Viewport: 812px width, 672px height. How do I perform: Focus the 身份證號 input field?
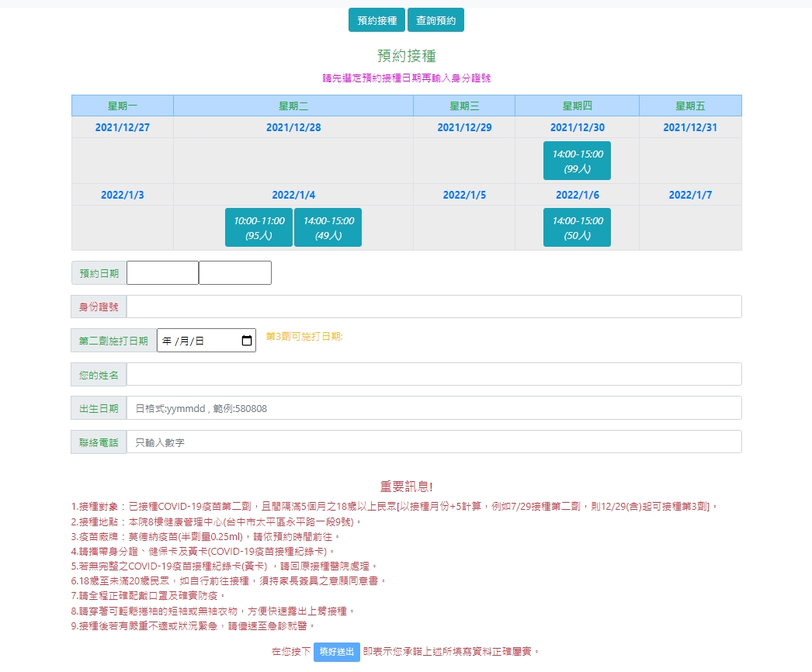click(434, 307)
